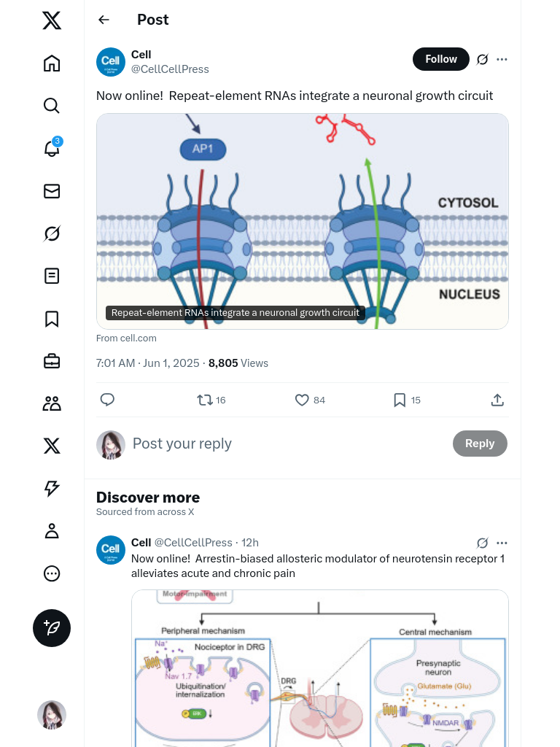
Task: Open Communities people icon
Action: click(52, 403)
